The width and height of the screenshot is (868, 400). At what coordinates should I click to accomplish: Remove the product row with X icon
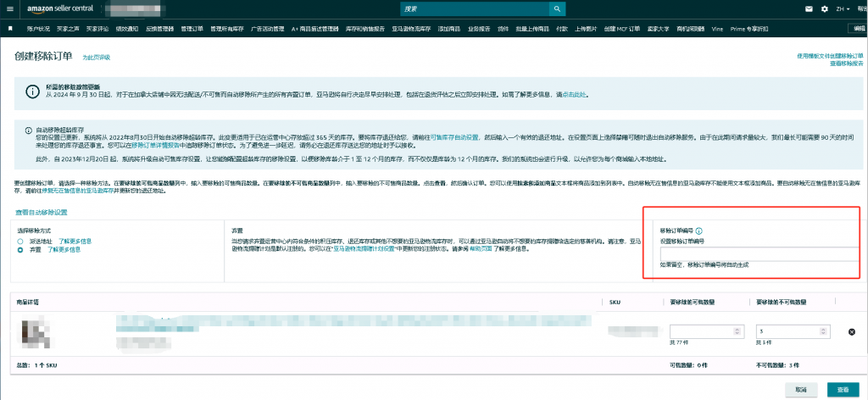click(852, 332)
